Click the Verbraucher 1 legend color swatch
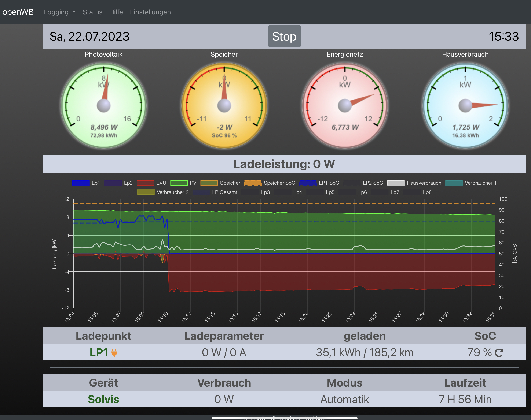Screen dimensions: 531x420 454,183
